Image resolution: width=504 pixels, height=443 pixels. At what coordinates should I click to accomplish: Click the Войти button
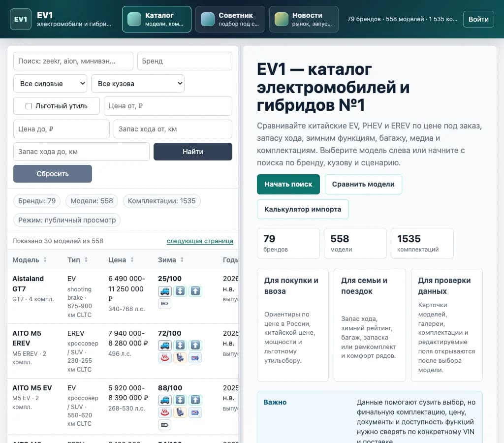coord(478,19)
